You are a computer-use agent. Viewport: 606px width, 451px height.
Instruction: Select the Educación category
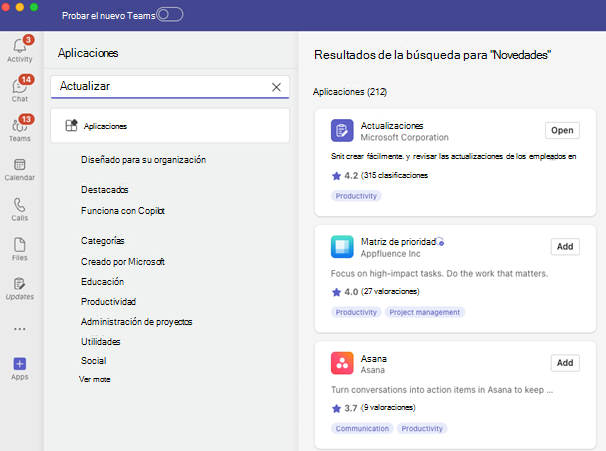point(102,281)
